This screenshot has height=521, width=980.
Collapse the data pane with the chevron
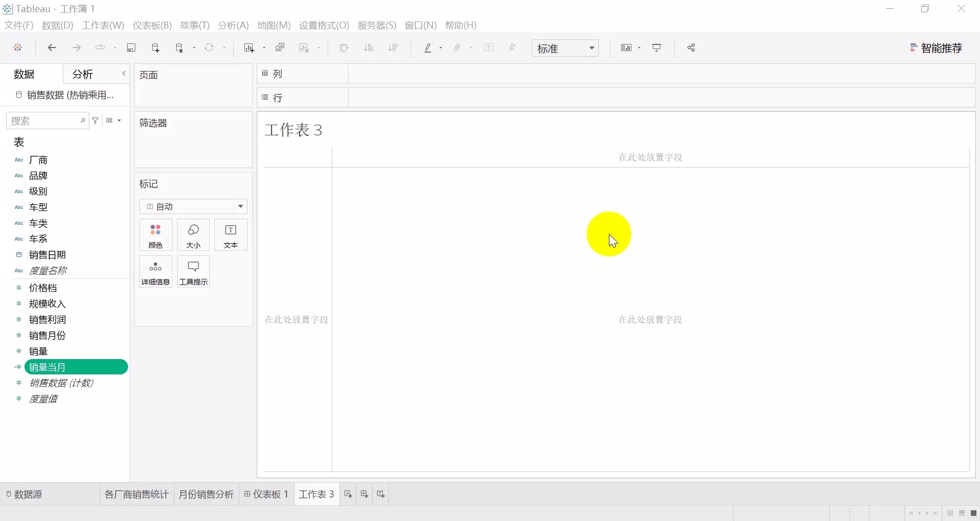coord(124,74)
